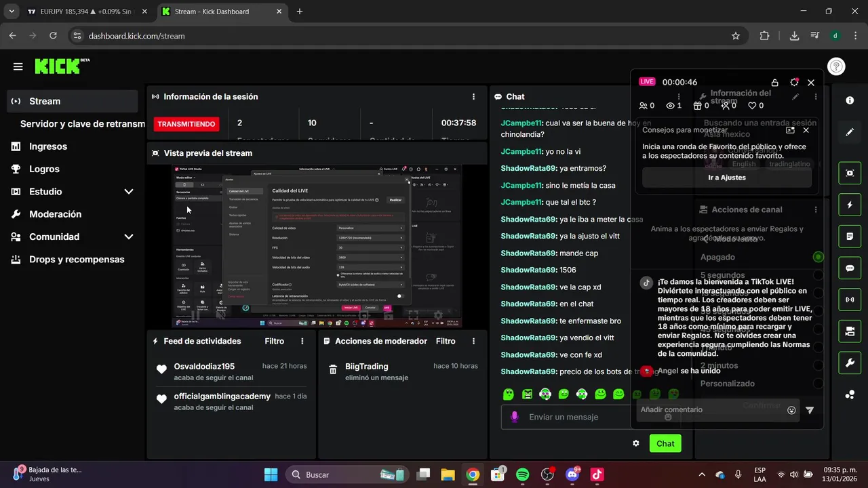868x488 pixels.
Task: Open Chrome extensions puzzle icon
Action: click(x=765, y=36)
